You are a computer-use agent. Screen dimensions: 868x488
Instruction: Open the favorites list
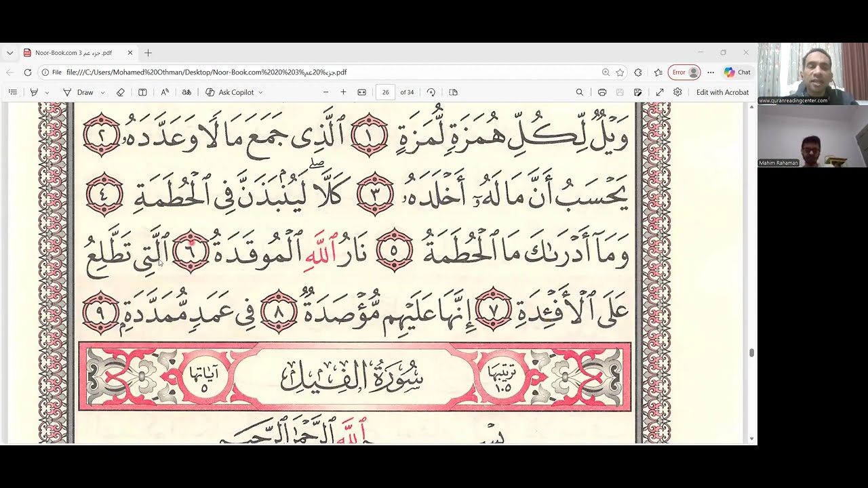point(658,72)
